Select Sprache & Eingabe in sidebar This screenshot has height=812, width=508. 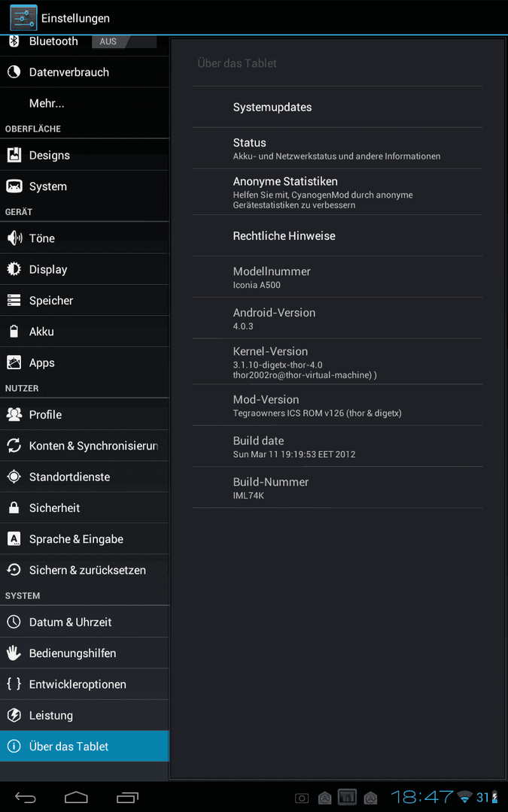(84, 538)
